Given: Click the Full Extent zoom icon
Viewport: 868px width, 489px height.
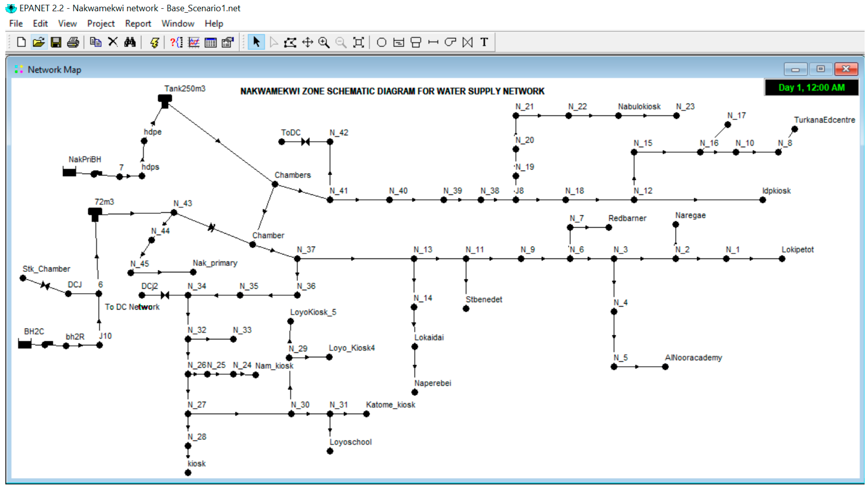Looking at the screenshot, I should coord(358,42).
